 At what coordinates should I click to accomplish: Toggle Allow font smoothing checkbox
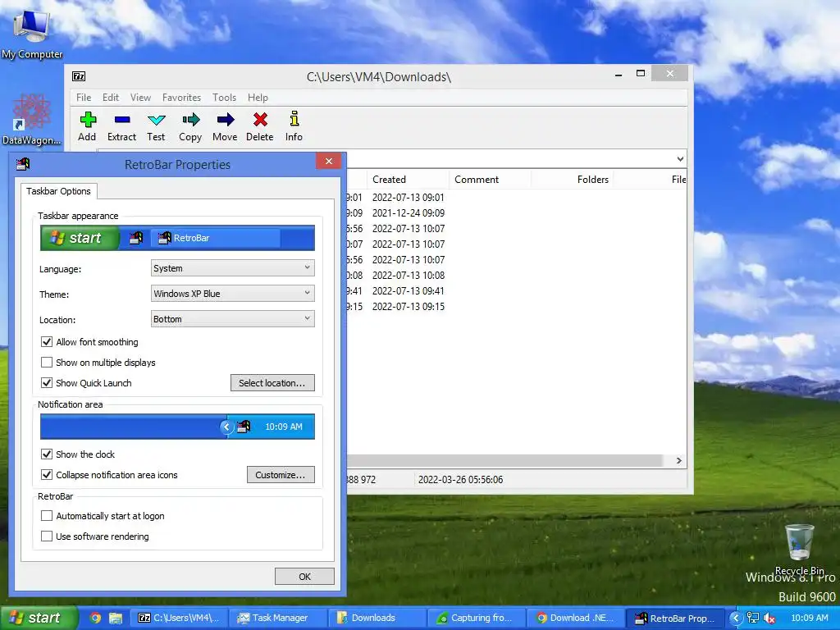pos(47,342)
